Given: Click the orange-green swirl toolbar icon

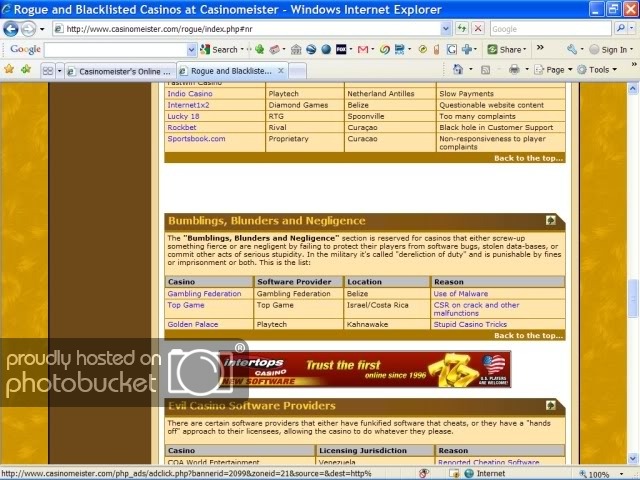Looking at the screenshot, I should tap(384, 50).
